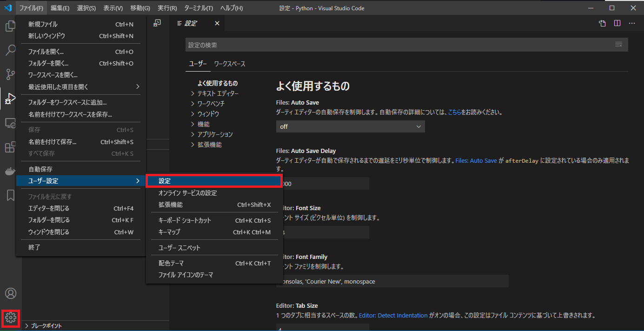Select キーマップ from the submenu
The width and height of the screenshot is (644, 331).
pyautogui.click(x=214, y=232)
